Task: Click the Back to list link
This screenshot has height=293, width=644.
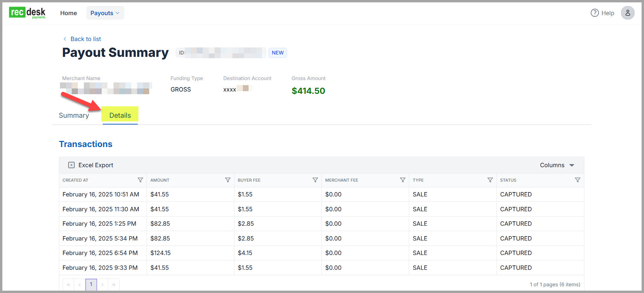Action: tap(86, 39)
